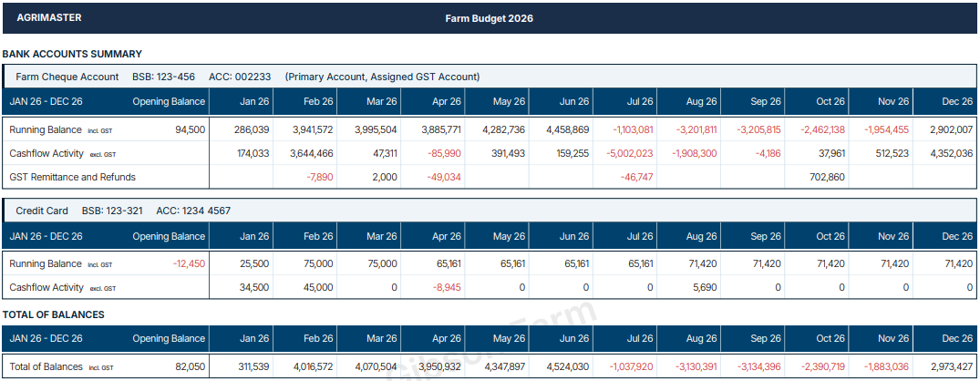Select negative total -3,134,396
Screen dimensions: 980x381
click(x=758, y=366)
